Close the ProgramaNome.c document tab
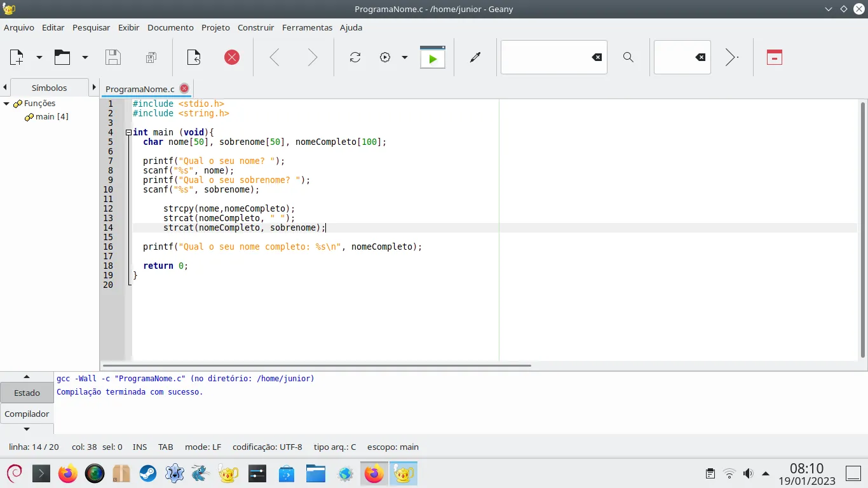This screenshot has width=868, height=488. 184,88
